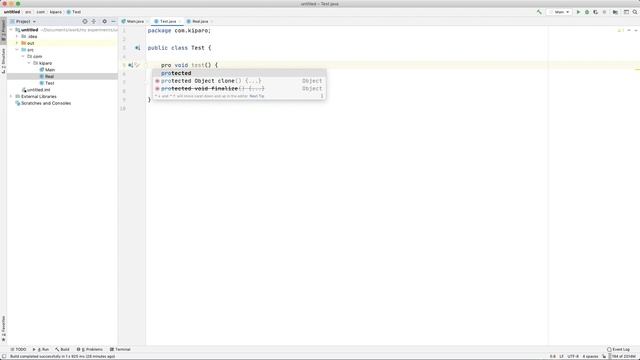The width and height of the screenshot is (640, 360).
Task: Open Search Everywhere magnifier icon
Action: [x=635, y=12]
